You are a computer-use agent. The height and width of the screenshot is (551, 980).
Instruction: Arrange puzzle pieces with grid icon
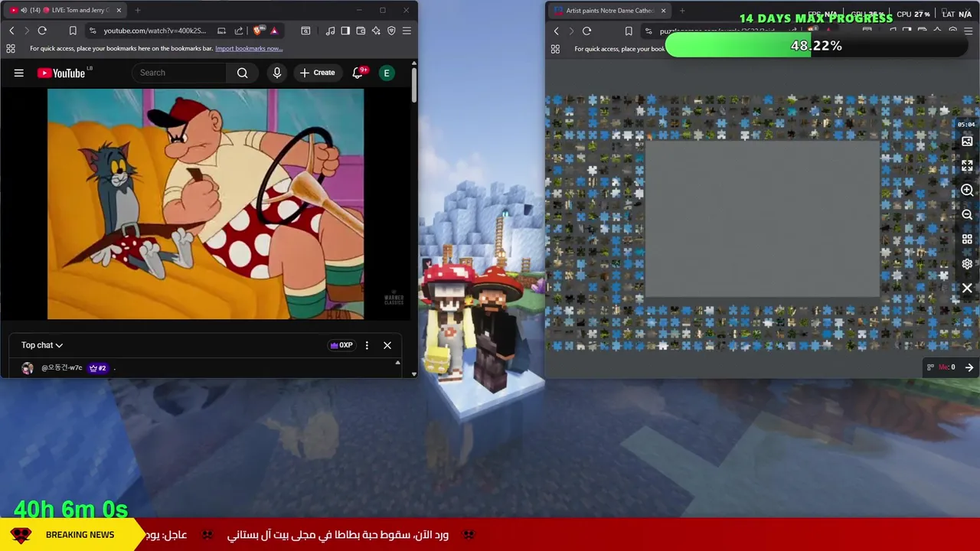tap(967, 240)
